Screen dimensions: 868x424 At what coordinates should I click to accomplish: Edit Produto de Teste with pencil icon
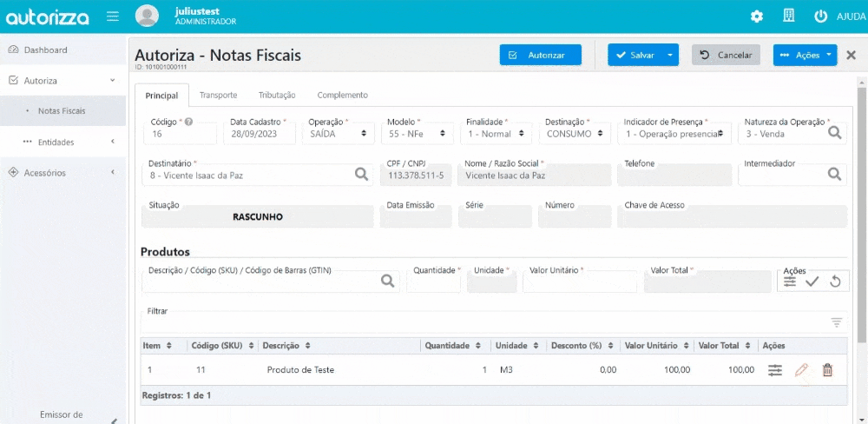(x=801, y=369)
